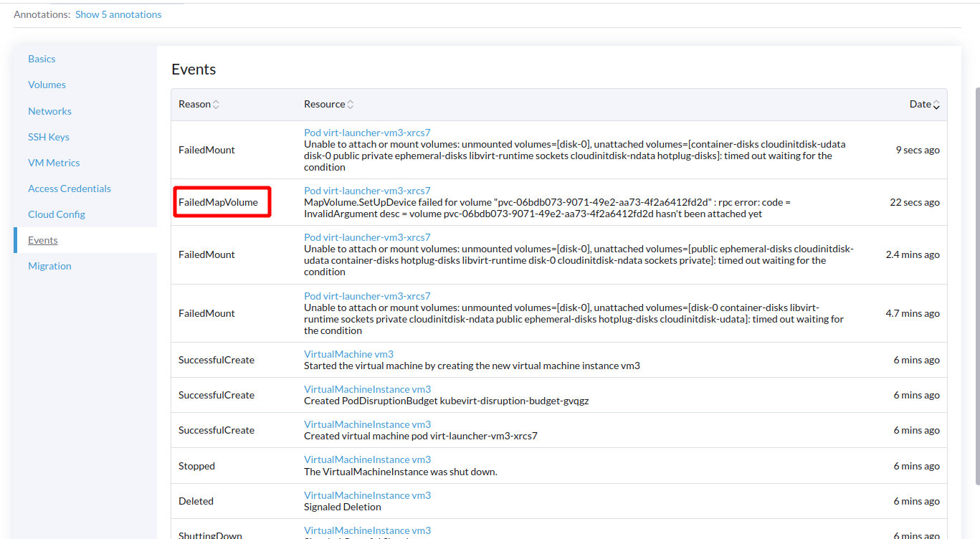The width and height of the screenshot is (980, 539).
Task: Click the 'Created PodDisruptionBudget' message text
Action: tap(447, 401)
